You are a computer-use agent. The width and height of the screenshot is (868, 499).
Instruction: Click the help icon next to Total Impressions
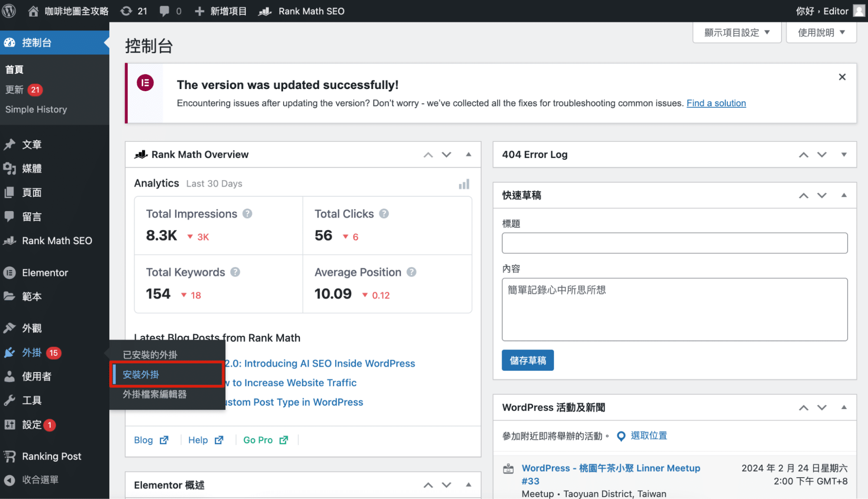pos(247,214)
